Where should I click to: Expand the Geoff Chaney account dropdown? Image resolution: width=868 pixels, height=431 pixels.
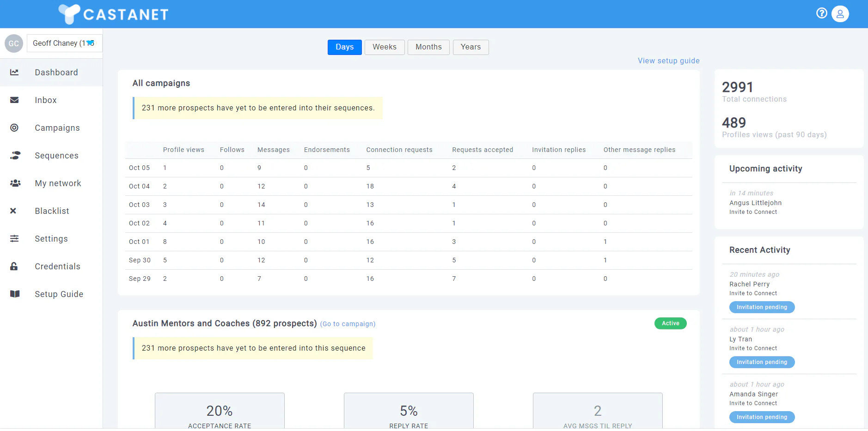pos(64,43)
